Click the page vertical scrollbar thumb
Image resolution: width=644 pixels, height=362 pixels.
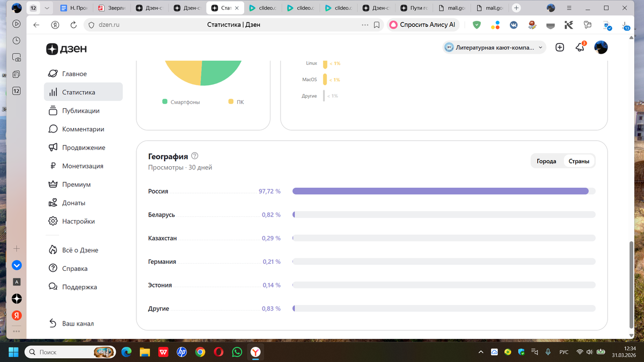pyautogui.click(x=631, y=285)
